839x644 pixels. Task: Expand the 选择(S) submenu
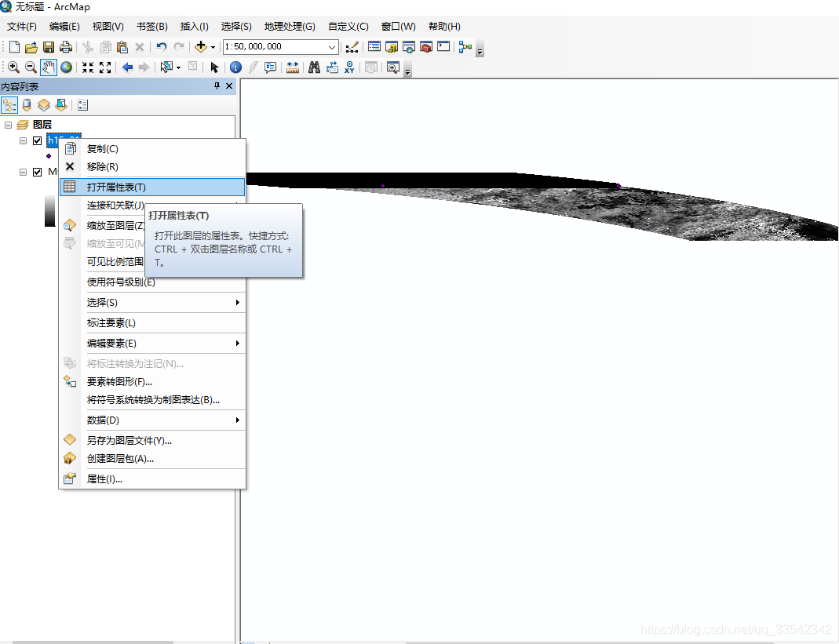coord(152,303)
